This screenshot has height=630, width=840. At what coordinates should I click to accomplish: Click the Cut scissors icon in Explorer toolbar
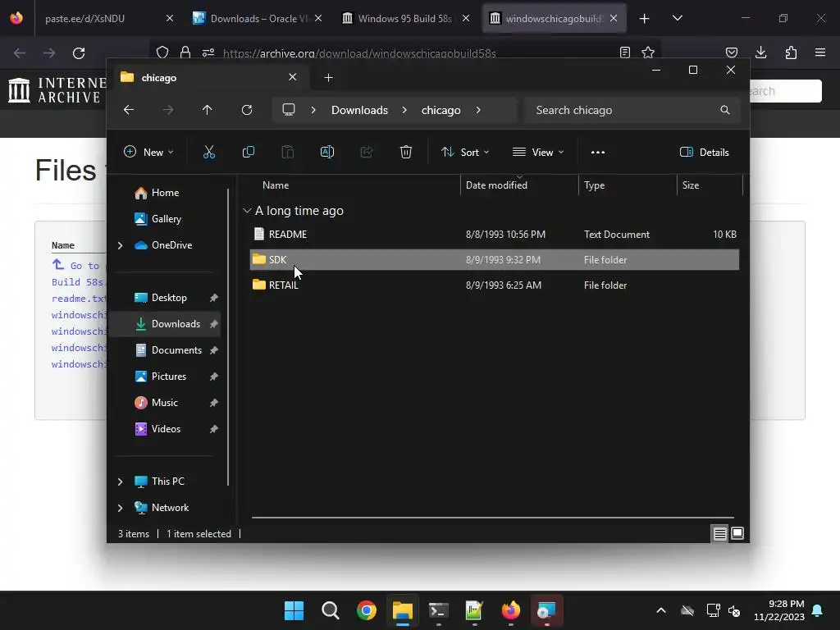(x=209, y=152)
